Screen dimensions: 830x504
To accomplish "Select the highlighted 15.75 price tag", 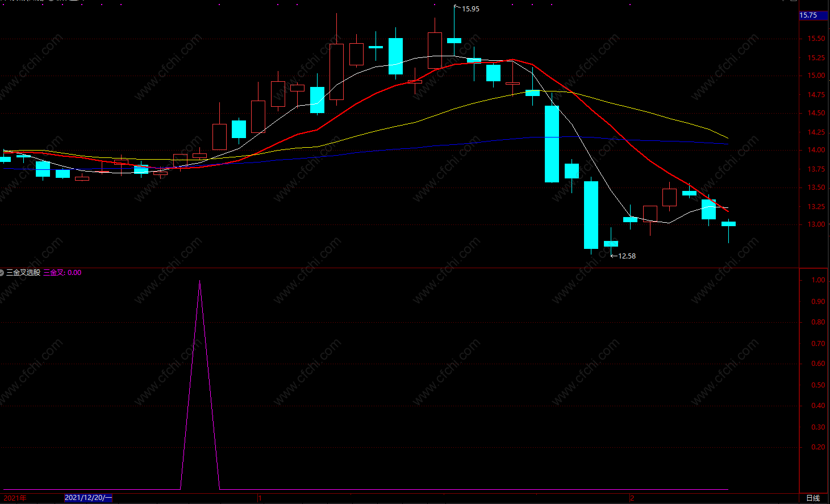I will tap(814, 15).
